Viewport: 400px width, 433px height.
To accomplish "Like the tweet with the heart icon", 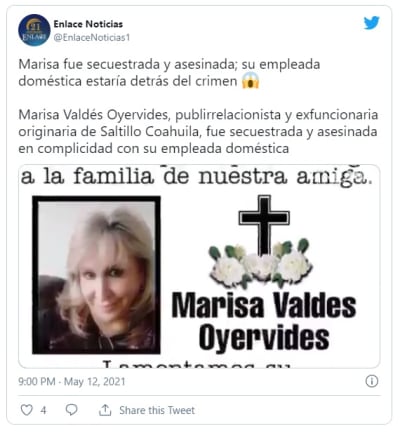I will (x=27, y=410).
